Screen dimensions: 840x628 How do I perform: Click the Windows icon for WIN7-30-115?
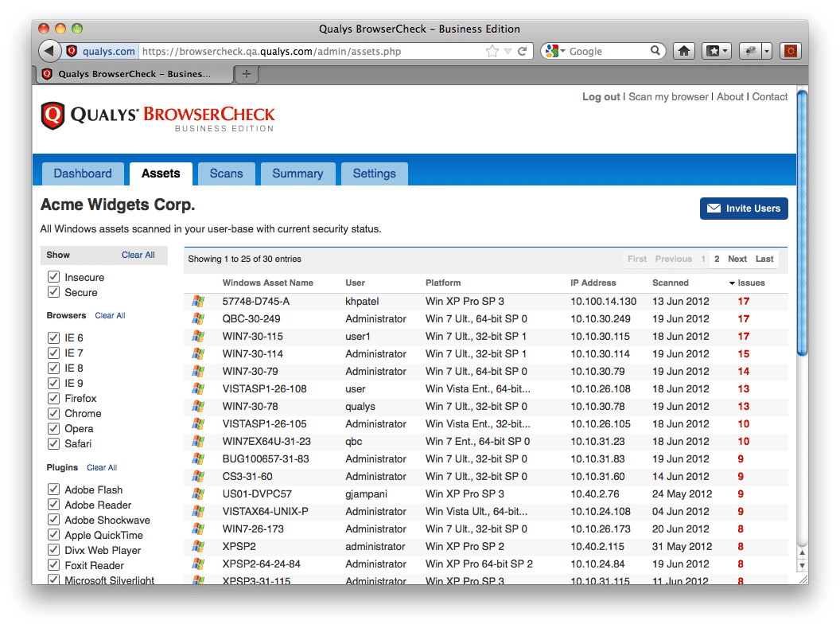pos(198,337)
